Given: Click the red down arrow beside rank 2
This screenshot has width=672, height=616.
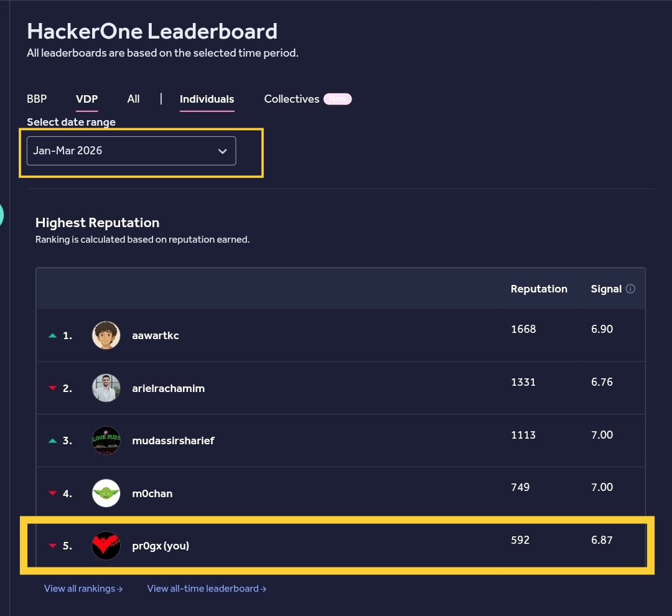Looking at the screenshot, I should pos(53,388).
